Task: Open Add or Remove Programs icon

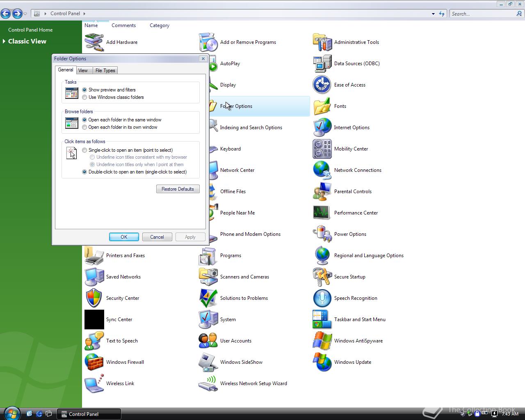Action: (208, 42)
